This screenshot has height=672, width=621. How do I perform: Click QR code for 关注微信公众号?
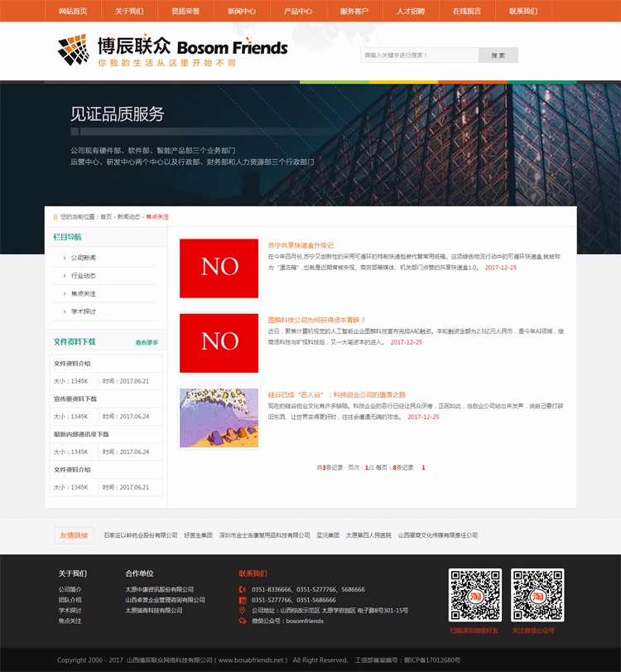537,595
